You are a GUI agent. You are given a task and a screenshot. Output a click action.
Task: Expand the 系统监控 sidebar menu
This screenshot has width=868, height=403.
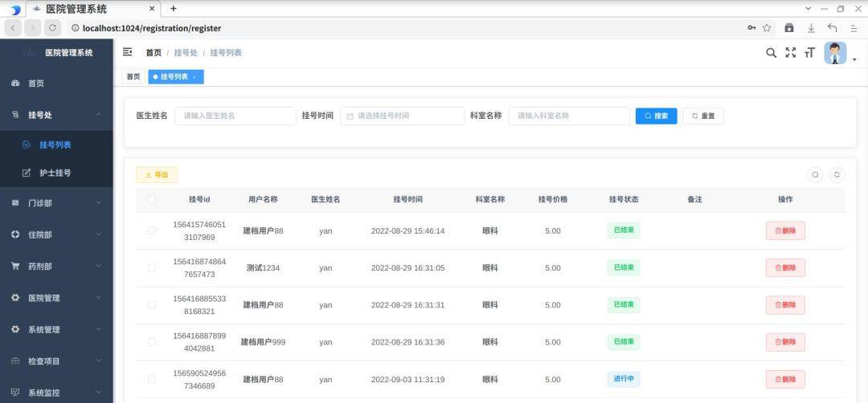coord(99,393)
